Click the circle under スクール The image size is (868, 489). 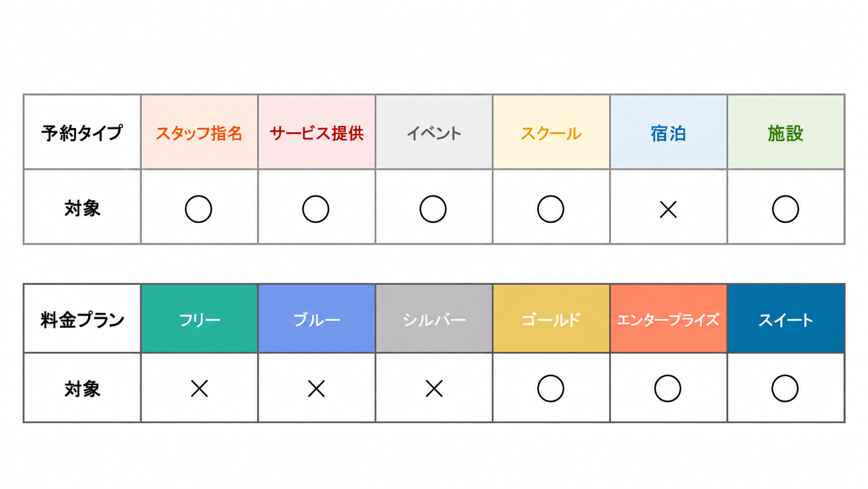[x=551, y=209]
